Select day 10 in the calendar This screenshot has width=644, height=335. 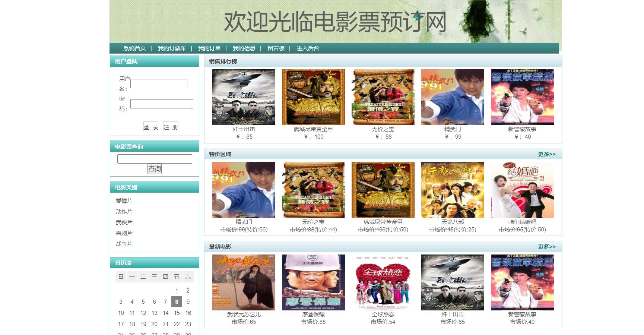(121, 313)
